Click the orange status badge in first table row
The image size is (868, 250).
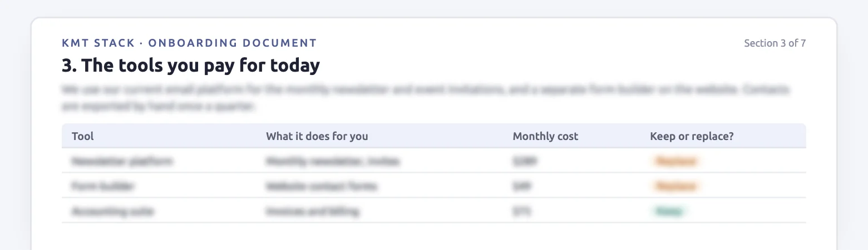tap(675, 161)
